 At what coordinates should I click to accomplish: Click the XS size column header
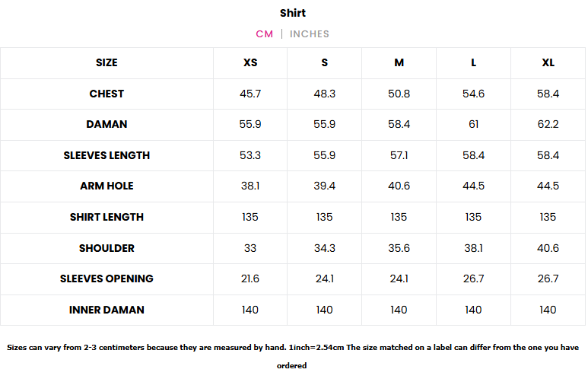[x=250, y=62]
